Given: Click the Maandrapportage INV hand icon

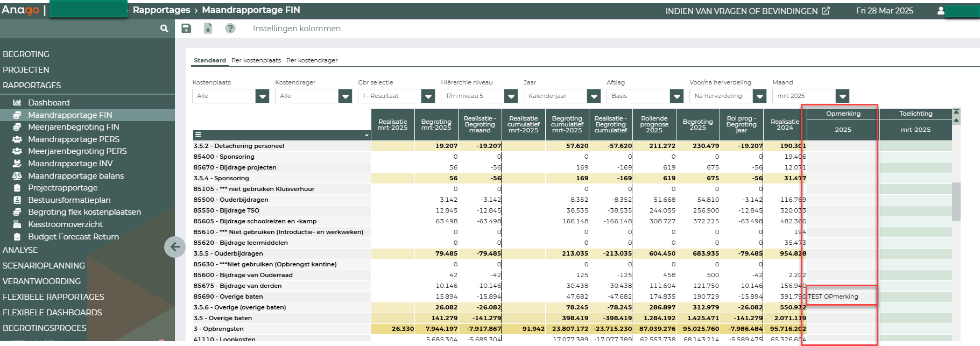Looking at the screenshot, I should tap(17, 164).
